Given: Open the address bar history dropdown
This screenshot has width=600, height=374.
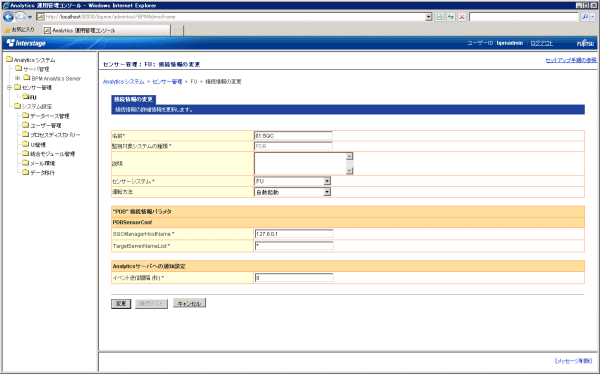Looking at the screenshot, I should (429, 17).
